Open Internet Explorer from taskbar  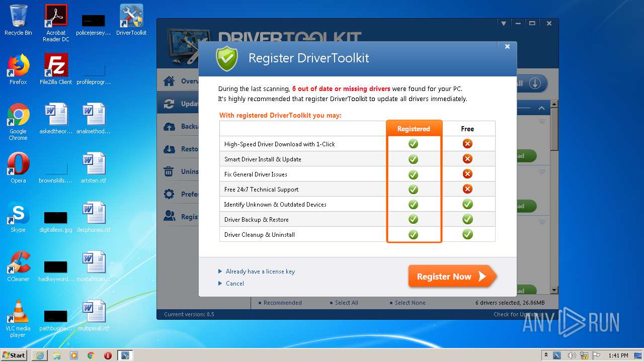coord(40,355)
